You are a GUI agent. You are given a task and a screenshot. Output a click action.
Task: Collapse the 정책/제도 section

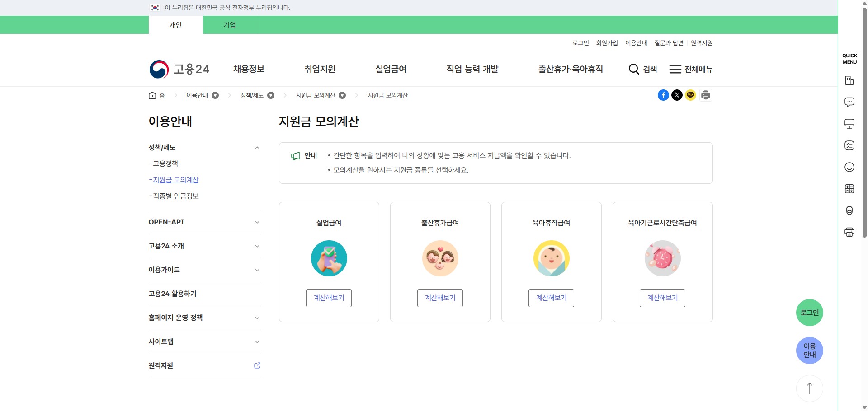click(257, 147)
